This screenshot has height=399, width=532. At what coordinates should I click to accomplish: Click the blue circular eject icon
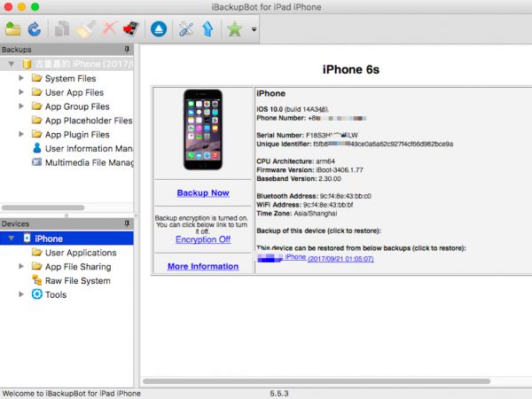tap(159, 29)
